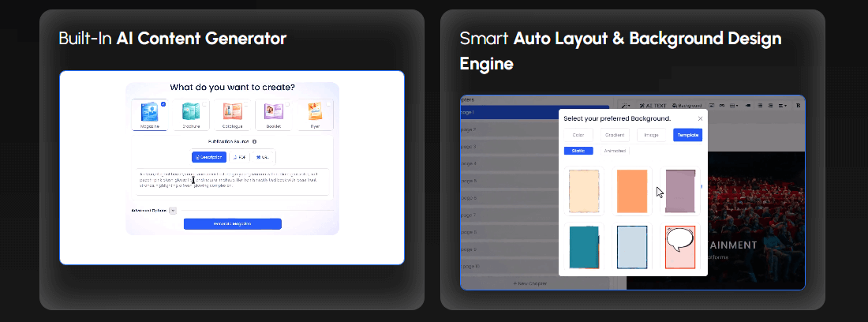Tick the Booklet card checkbox

click(287, 104)
